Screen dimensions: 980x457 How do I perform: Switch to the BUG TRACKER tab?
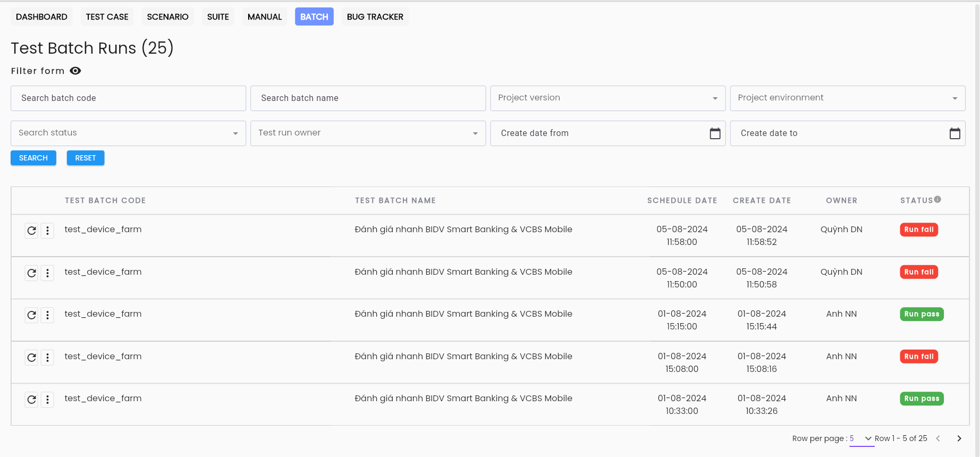click(x=375, y=16)
